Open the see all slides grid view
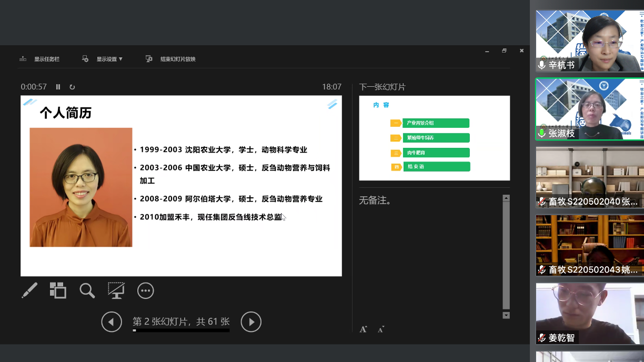This screenshot has width=644, height=362. (x=58, y=290)
